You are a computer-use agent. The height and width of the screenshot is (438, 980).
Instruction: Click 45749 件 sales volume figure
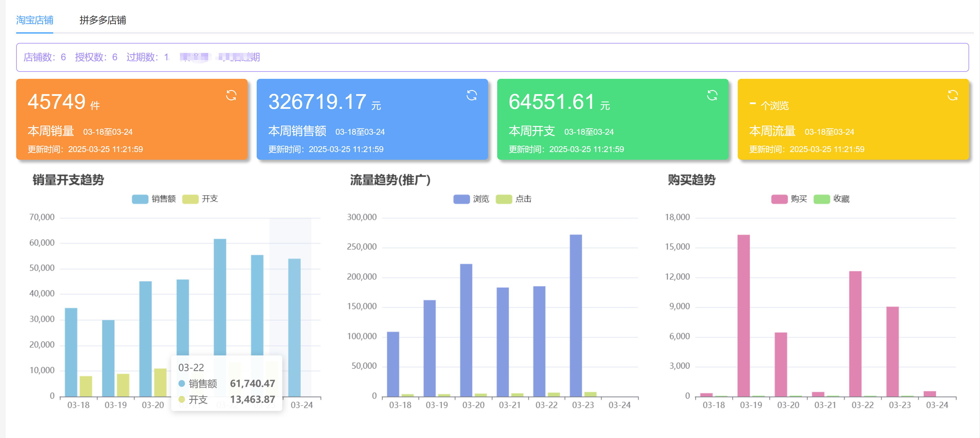(x=64, y=102)
